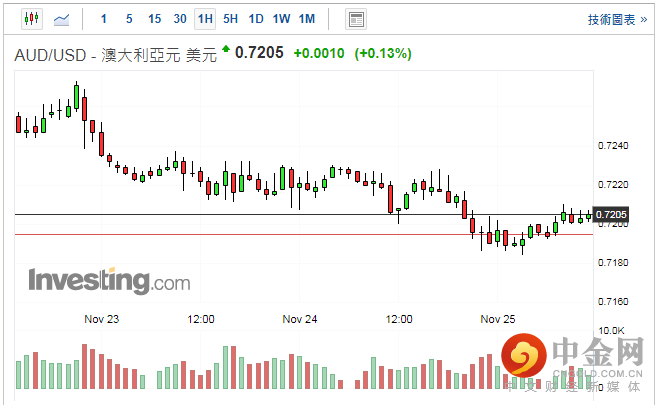
Task: Select the 15 minute timeframe
Action: click(x=154, y=19)
